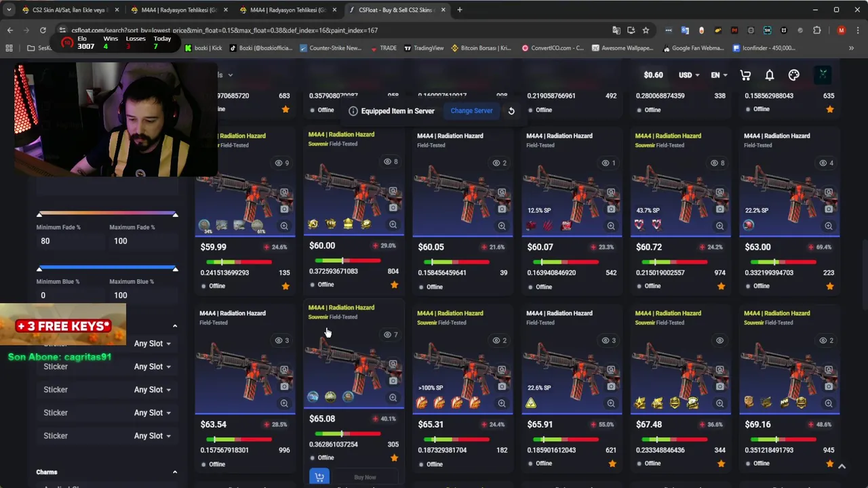The width and height of the screenshot is (868, 488).
Task: Open the theme palette icon
Action: coord(794,75)
